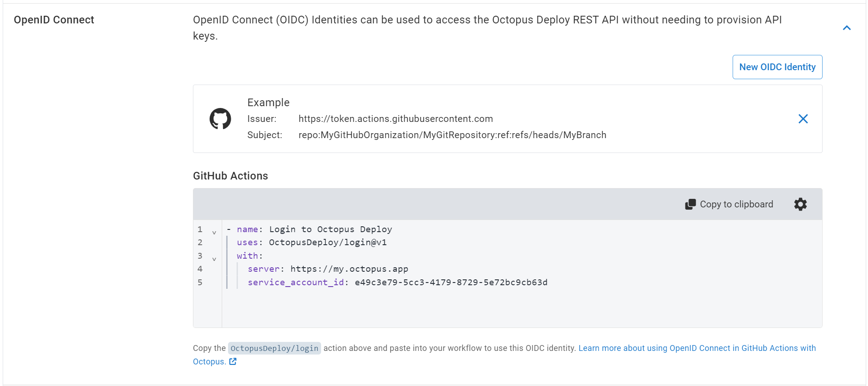Image resolution: width=868 pixels, height=386 pixels.
Task: Fold the 'with:' block on line 3
Action: coord(214,259)
